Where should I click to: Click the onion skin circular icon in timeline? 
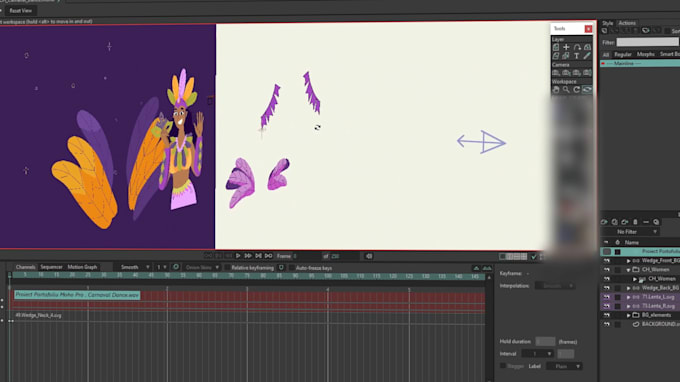[176, 267]
